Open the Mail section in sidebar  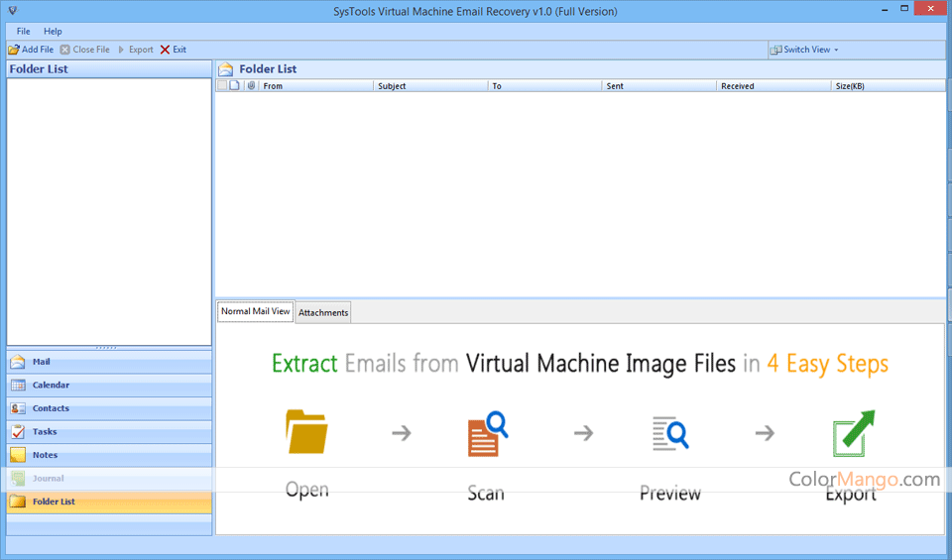pos(41,362)
